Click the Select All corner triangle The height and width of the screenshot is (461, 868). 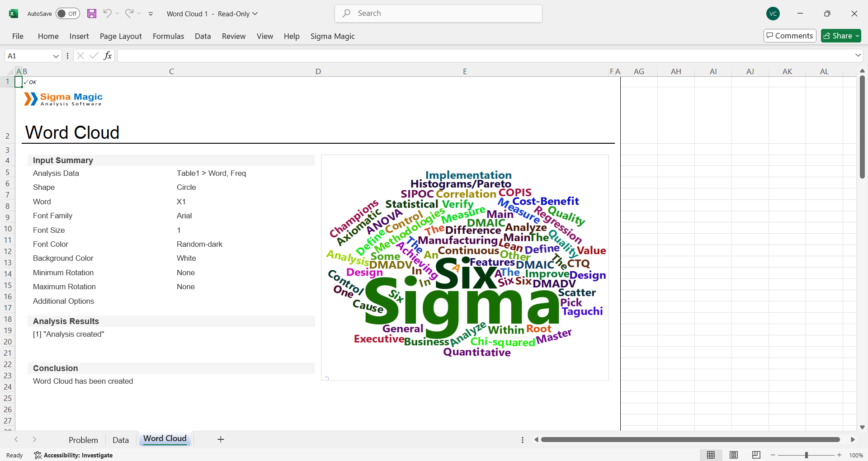11,71
